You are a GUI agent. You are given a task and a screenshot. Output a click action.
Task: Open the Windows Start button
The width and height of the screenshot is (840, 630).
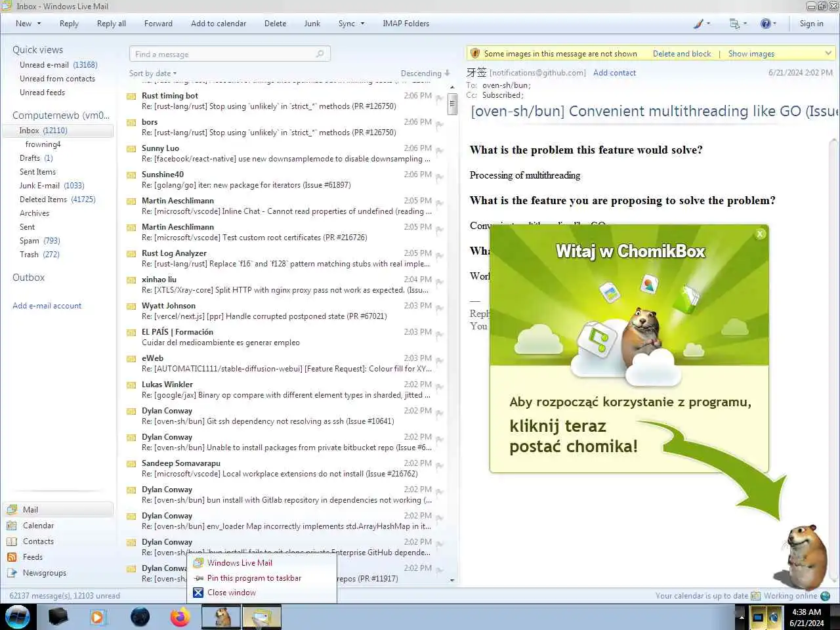coord(18,617)
